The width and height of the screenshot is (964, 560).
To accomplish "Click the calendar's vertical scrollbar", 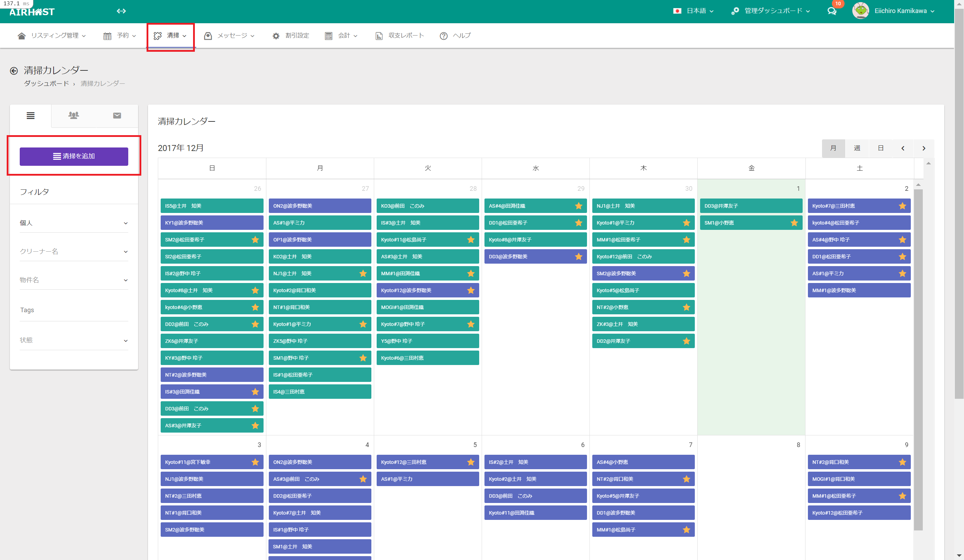I will (918, 359).
